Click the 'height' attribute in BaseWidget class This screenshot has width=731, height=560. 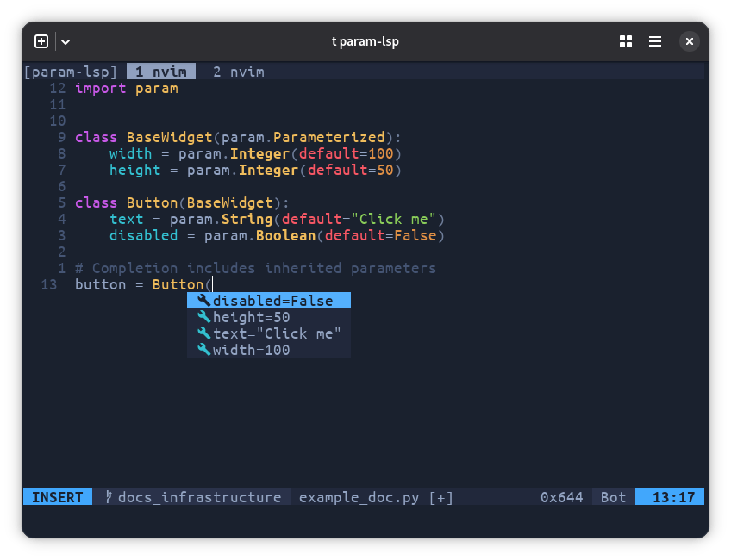coord(134,170)
